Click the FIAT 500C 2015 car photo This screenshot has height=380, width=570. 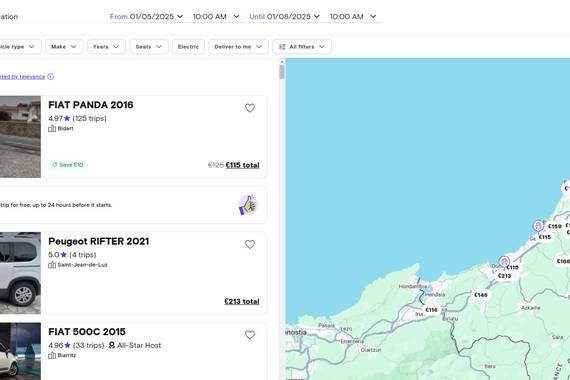20,351
